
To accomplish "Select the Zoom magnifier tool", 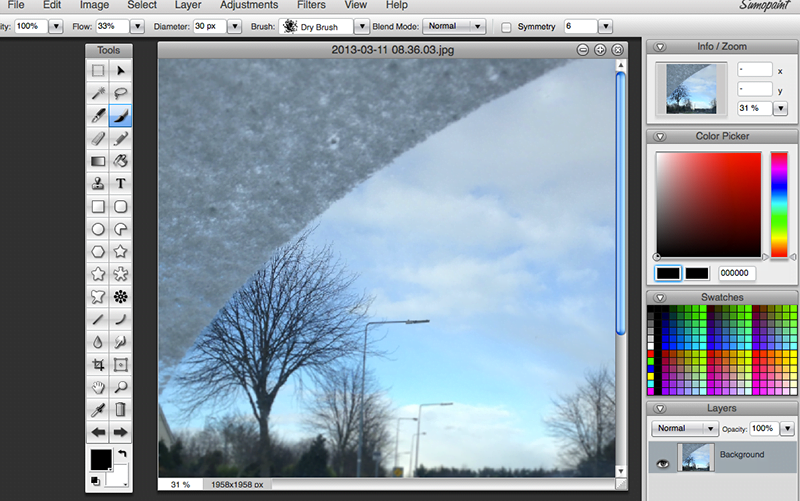I will [120, 387].
